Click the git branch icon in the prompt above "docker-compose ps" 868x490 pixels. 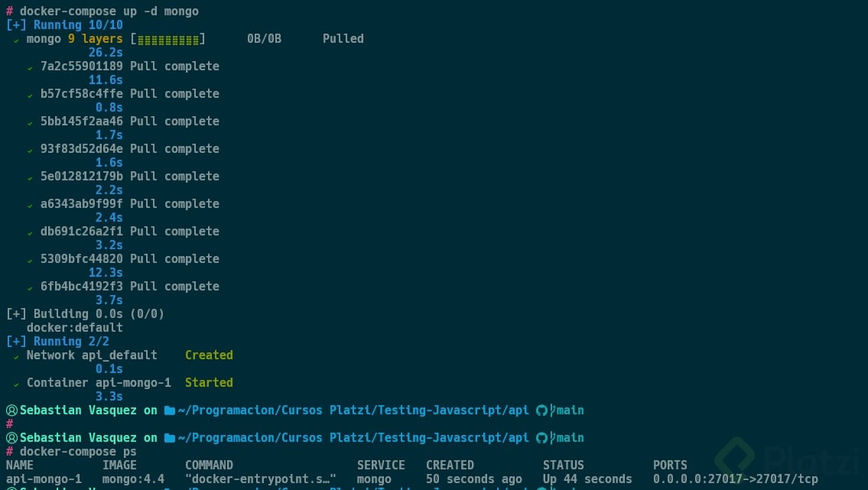tap(552, 438)
